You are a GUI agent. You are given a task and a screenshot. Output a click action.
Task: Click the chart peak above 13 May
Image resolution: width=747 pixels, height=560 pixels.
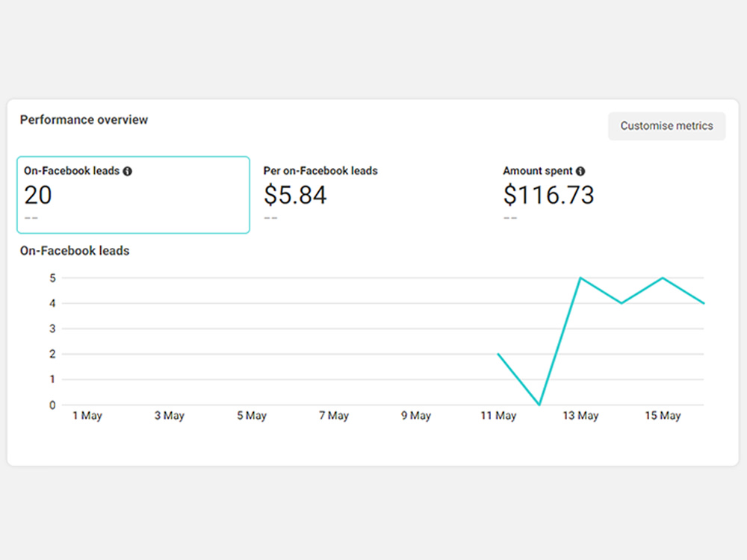[x=580, y=278]
